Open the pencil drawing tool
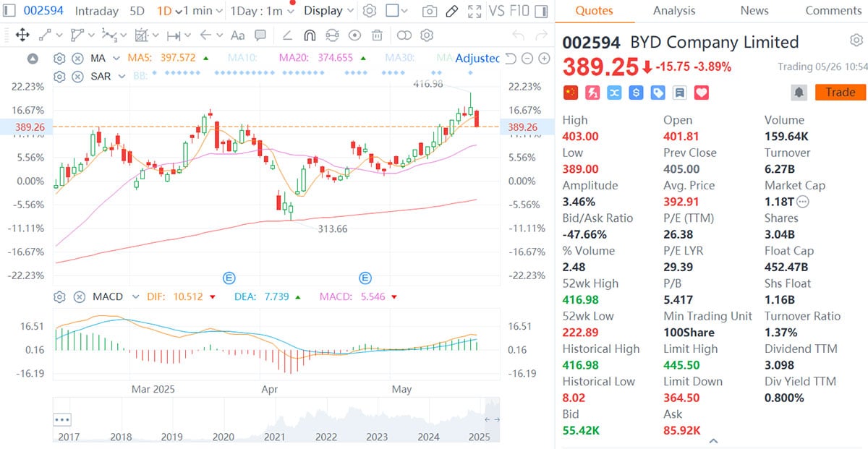The height and width of the screenshot is (449, 868). (451, 11)
